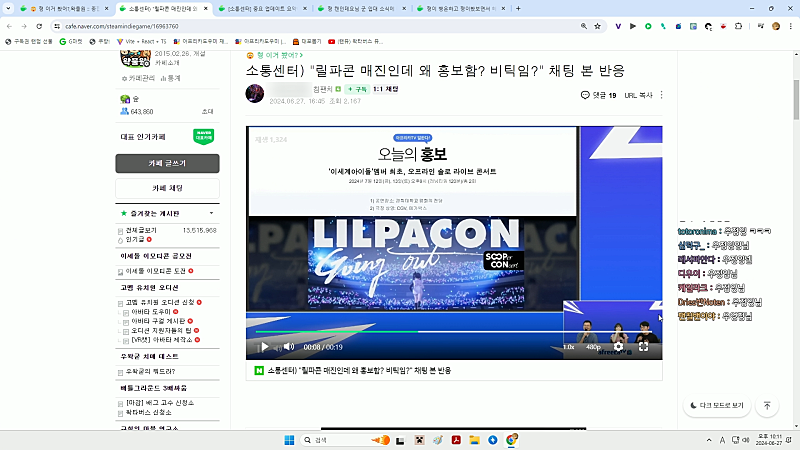Open 아바타 구걸 게시판 board
Screen dimensions: 800x450
click(x=158, y=321)
